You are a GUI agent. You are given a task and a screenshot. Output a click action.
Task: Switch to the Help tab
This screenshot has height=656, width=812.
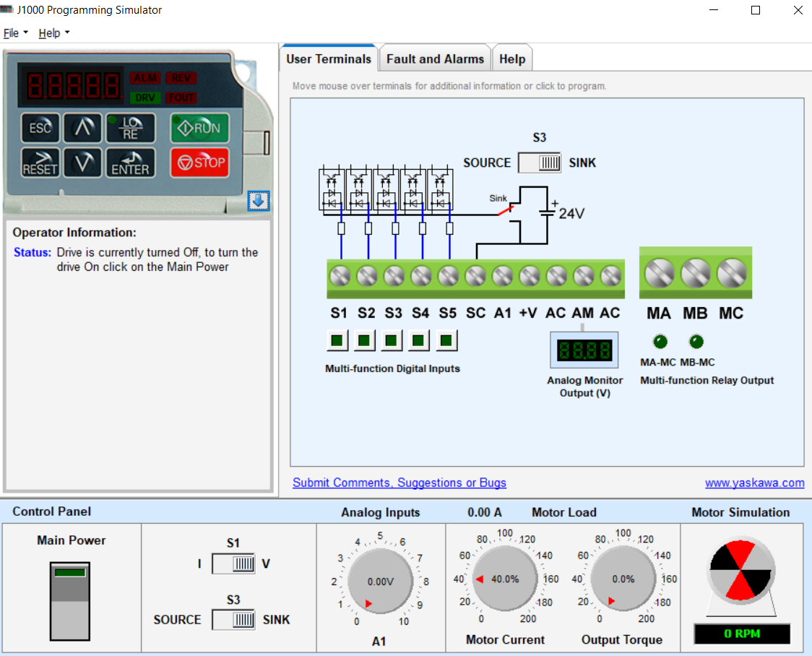512,59
